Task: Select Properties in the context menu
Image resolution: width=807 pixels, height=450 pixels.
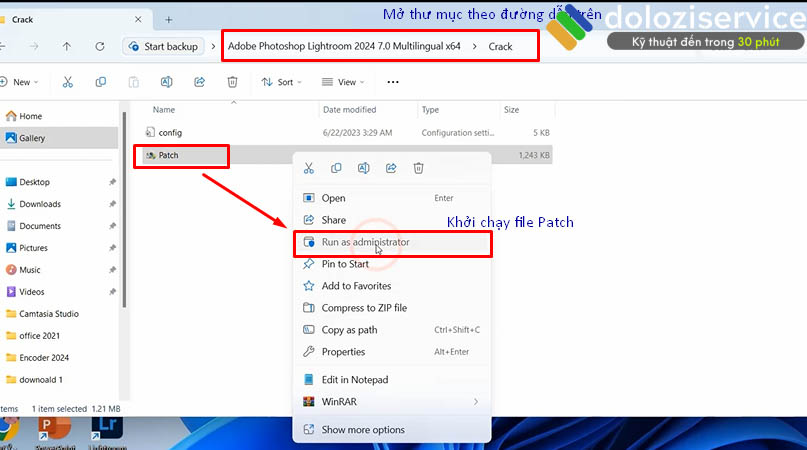Action: [x=343, y=352]
